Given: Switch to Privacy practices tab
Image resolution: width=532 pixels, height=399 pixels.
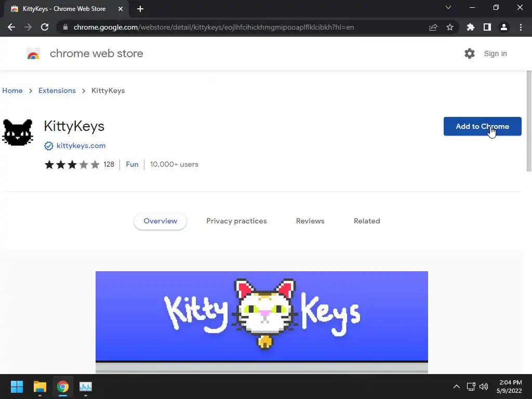Looking at the screenshot, I should (236, 221).
